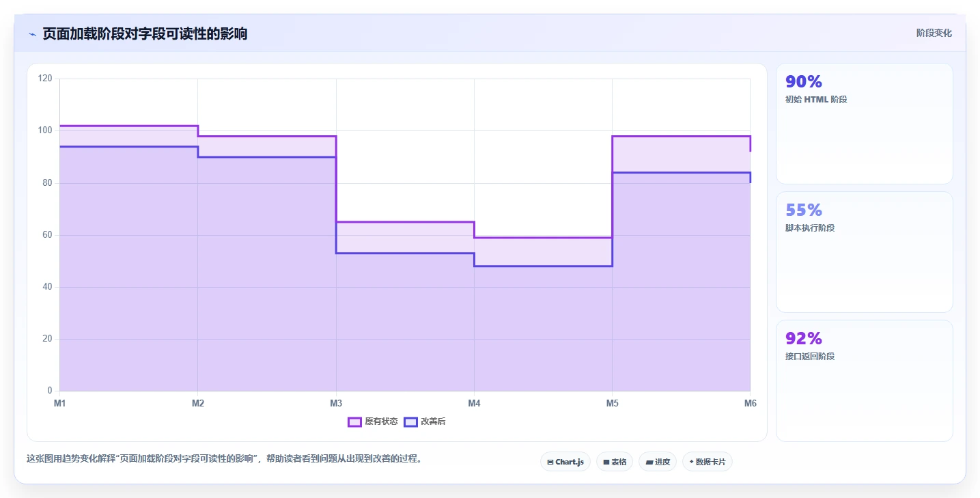This screenshot has width=980, height=498.
Task: Click the 表格 tag chip
Action: 615,462
